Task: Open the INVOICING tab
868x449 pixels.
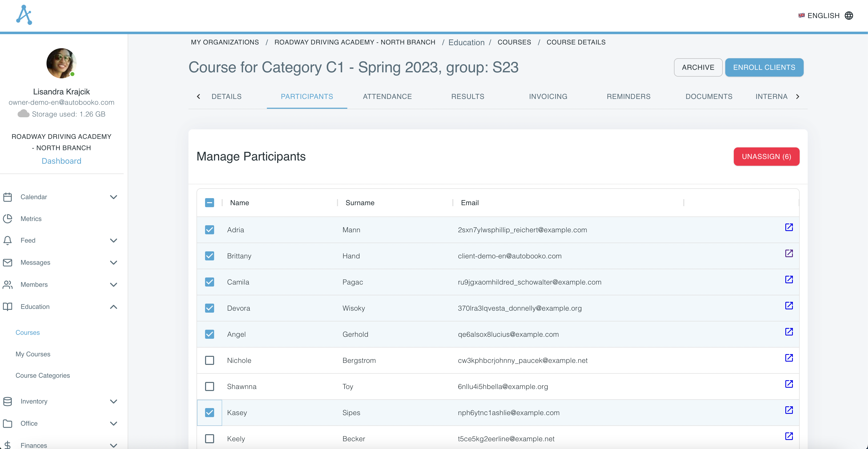Action: 548,96
